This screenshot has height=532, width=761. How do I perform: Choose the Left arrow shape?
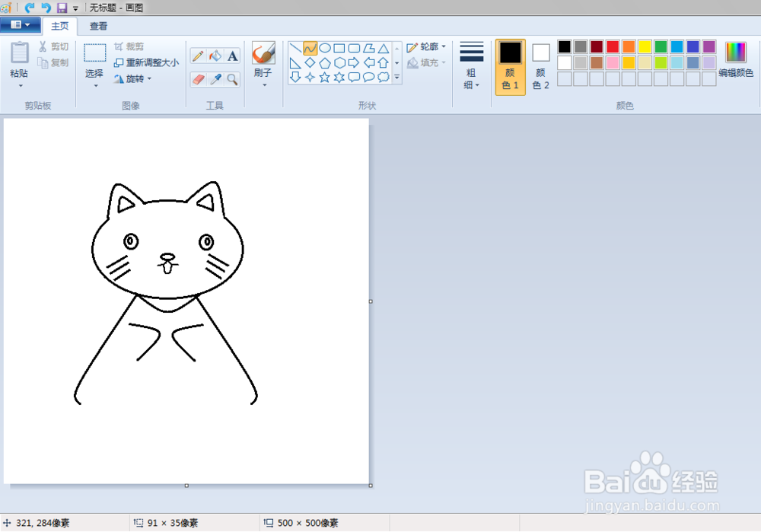(x=369, y=62)
